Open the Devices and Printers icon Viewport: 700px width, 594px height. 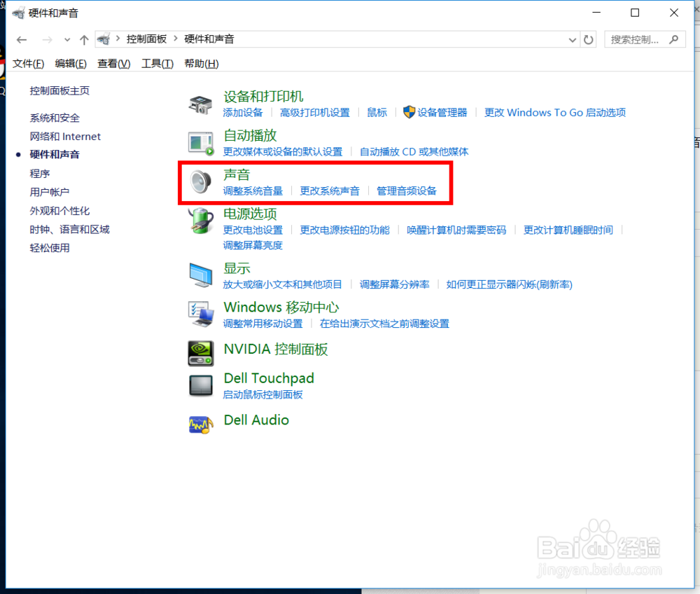click(x=200, y=104)
